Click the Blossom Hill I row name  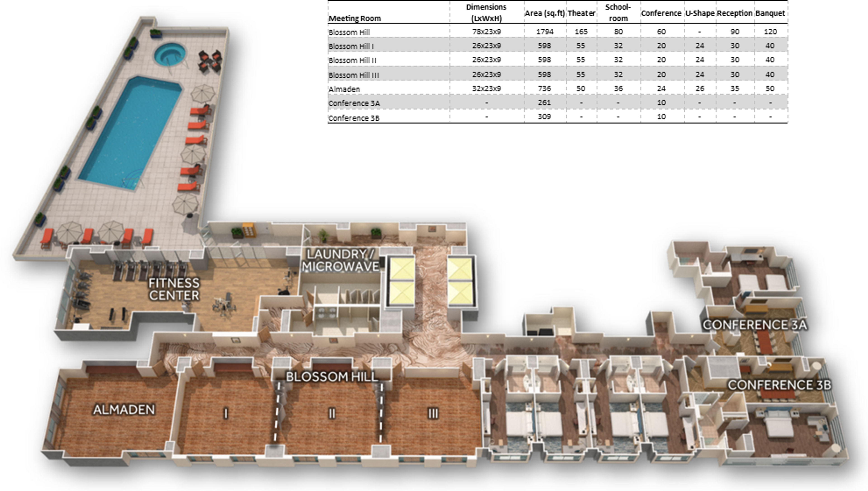351,47
